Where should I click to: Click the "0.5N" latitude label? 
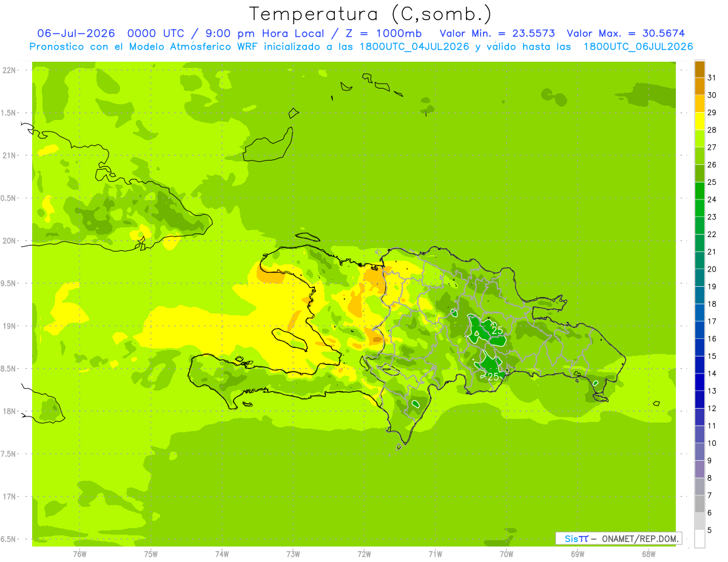[9, 198]
